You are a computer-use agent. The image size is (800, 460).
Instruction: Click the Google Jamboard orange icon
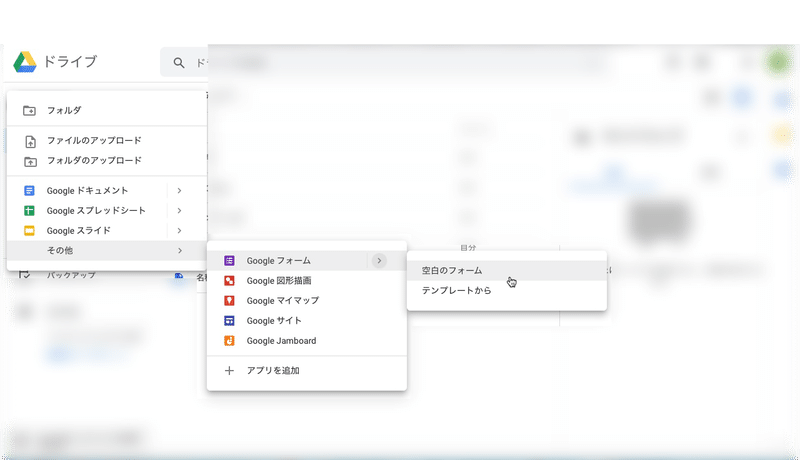(x=230, y=341)
